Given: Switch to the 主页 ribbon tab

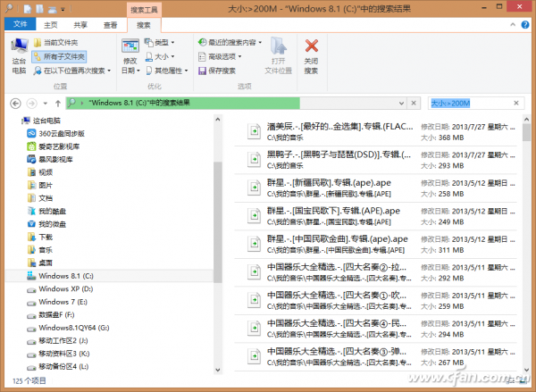Looking at the screenshot, I should (51, 25).
